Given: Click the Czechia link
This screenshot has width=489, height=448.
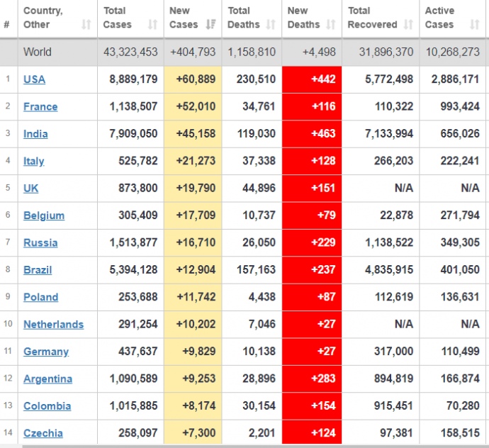Looking at the screenshot, I should [43, 433].
